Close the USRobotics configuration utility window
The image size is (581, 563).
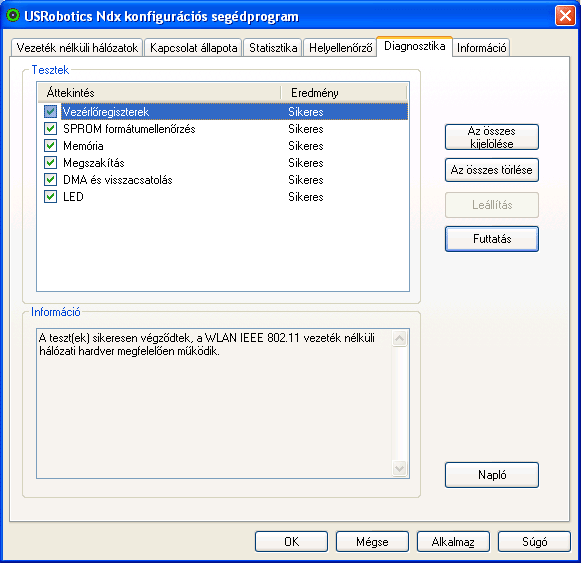pyautogui.click(x=565, y=16)
